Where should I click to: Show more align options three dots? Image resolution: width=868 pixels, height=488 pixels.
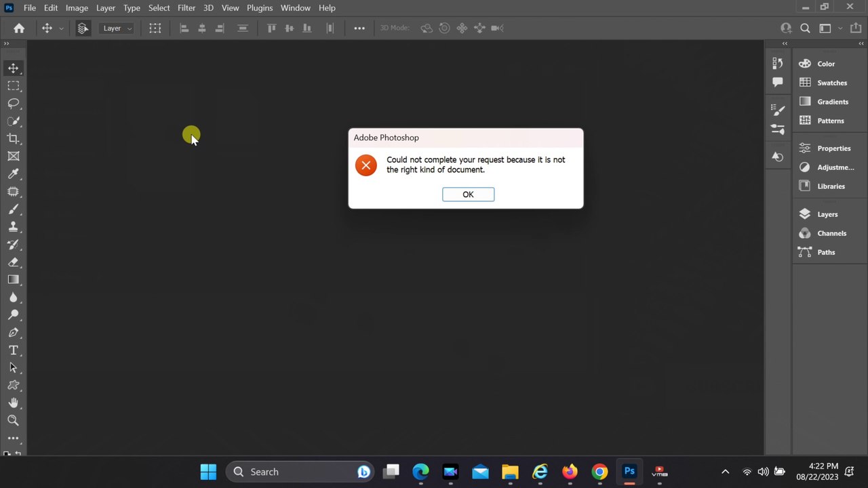(x=359, y=28)
